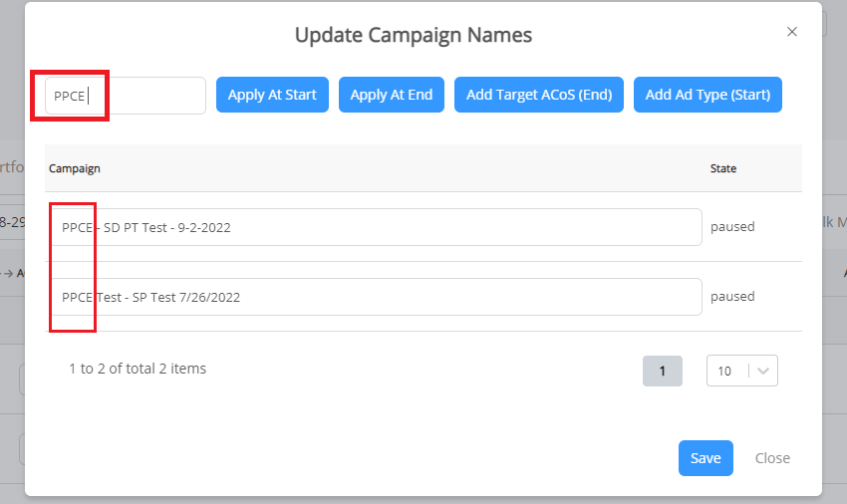The height and width of the screenshot is (504, 847).
Task: Click the paused state of first campaign
Action: pyautogui.click(x=732, y=227)
